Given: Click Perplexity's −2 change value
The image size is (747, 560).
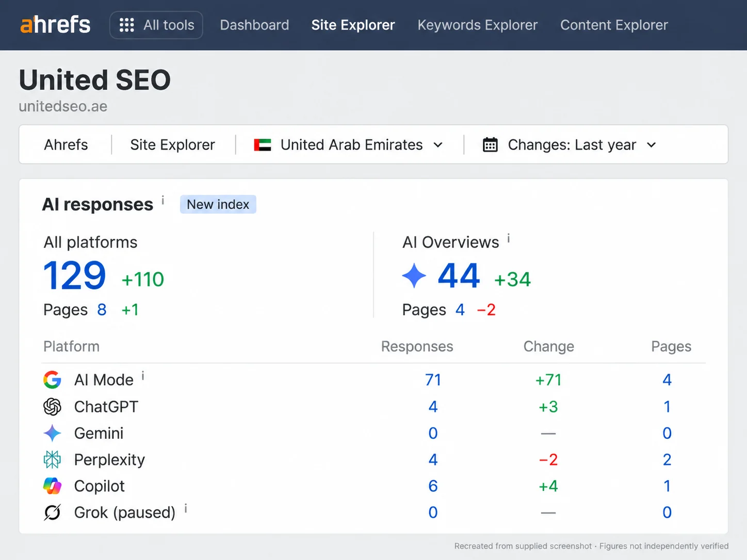Looking at the screenshot, I should tap(548, 459).
